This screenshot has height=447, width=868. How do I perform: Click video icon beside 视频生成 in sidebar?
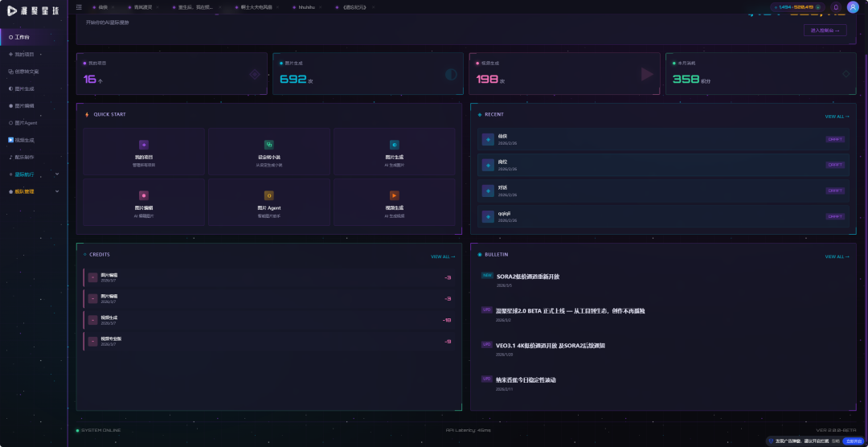pyautogui.click(x=11, y=140)
